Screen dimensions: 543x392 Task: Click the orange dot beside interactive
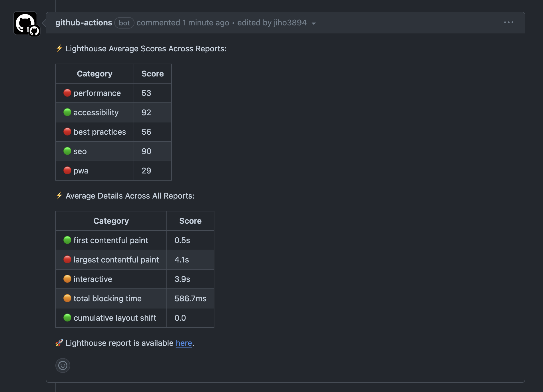point(67,279)
